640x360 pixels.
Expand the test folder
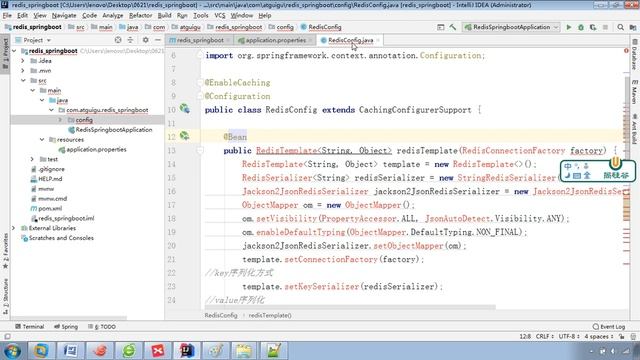(x=32, y=159)
